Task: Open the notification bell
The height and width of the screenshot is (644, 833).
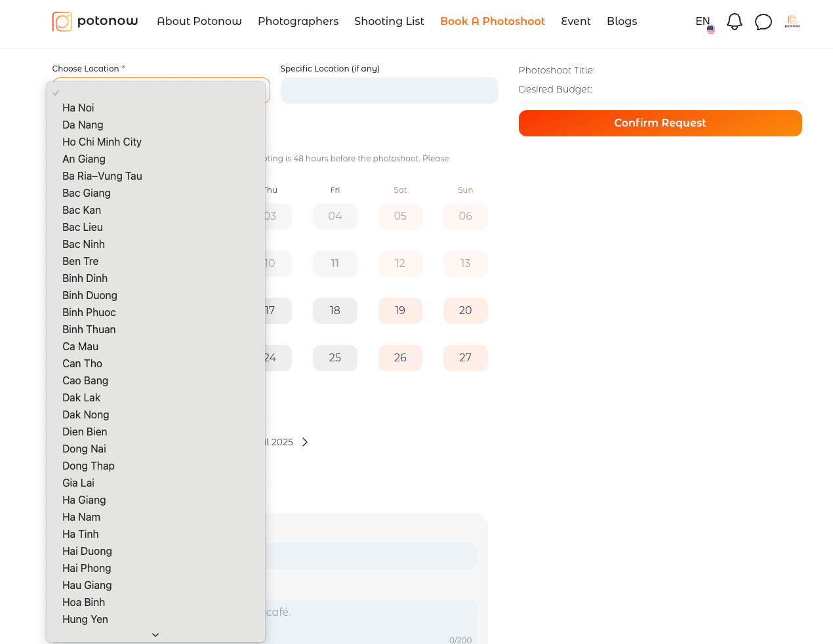Action: coord(734,21)
